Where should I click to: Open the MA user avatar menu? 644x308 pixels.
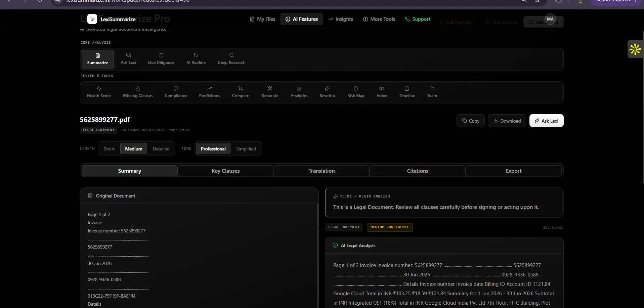pyautogui.click(x=550, y=19)
